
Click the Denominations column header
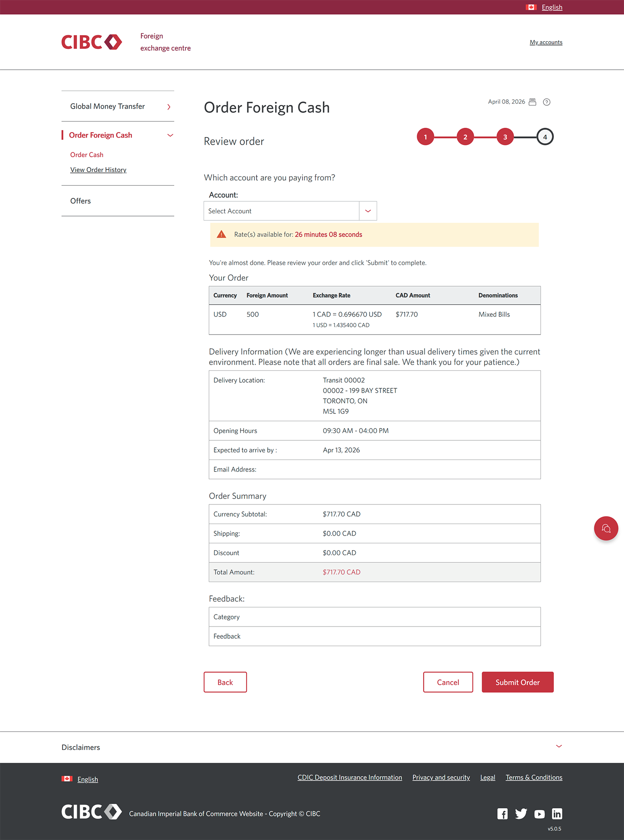[498, 295]
